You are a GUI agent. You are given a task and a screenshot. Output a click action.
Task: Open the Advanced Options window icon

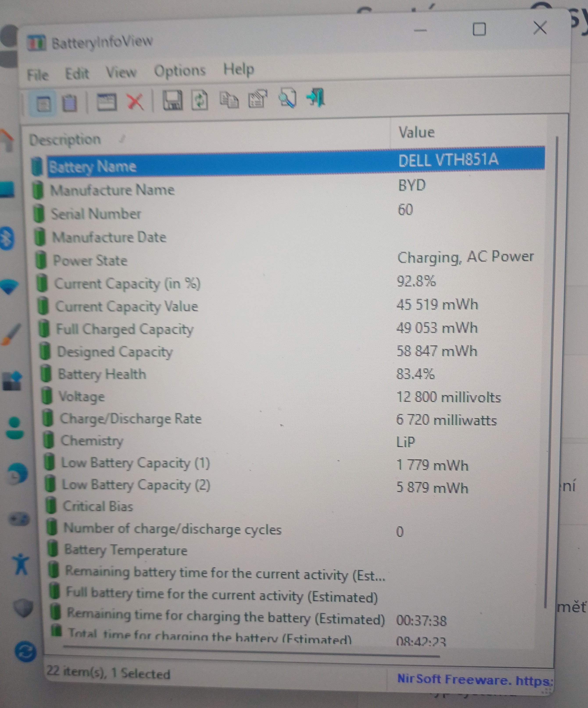tap(107, 102)
